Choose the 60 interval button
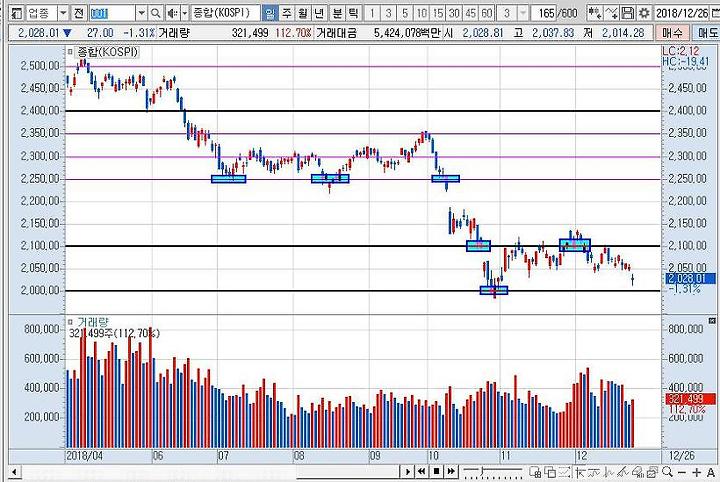Image resolution: width=720 pixels, height=482 pixels. pyautogui.click(x=487, y=13)
